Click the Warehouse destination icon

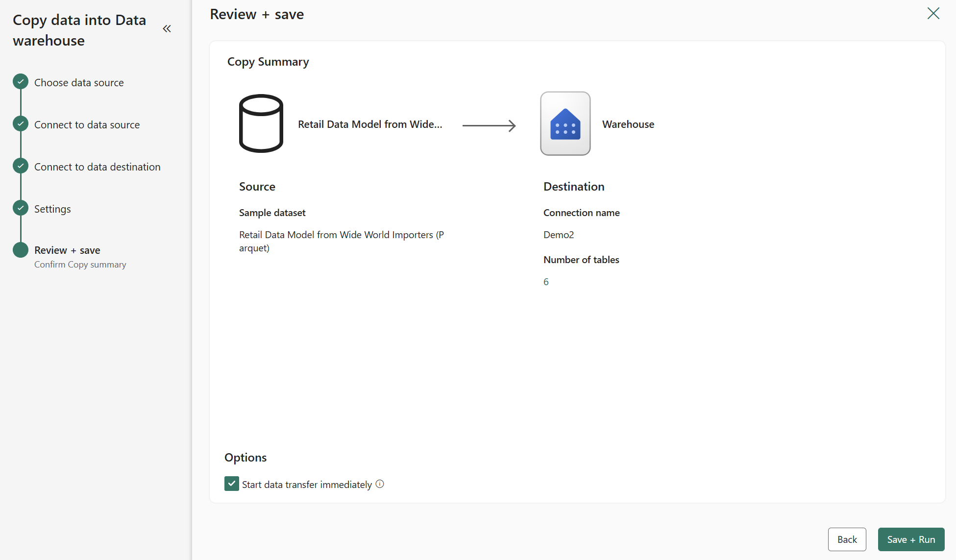click(564, 123)
